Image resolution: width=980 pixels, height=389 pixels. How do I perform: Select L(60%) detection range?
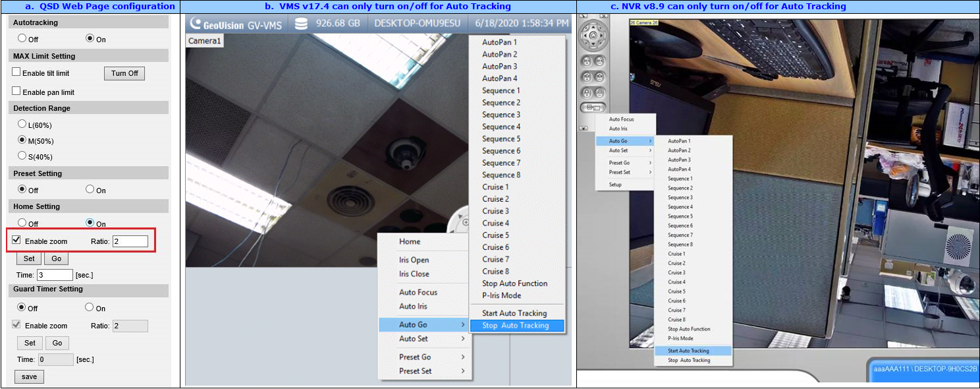point(22,124)
